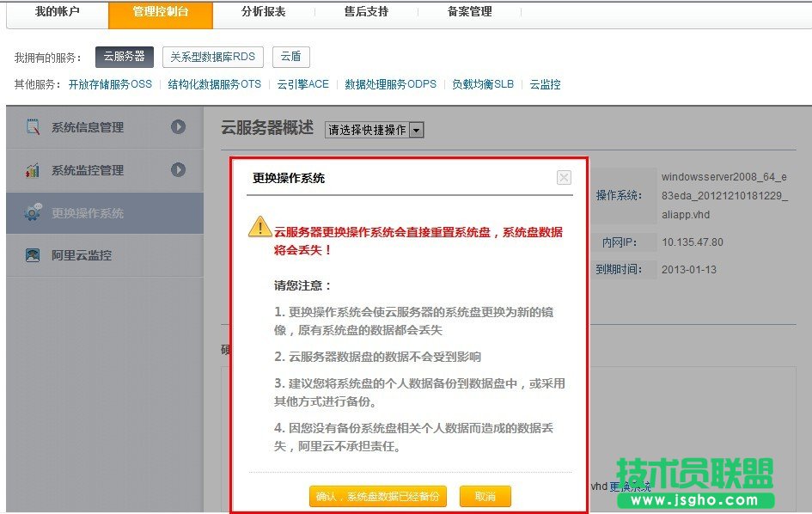This screenshot has height=514, width=812.
Task: Expand arrow beside 系统监控管理
Action: coord(178,170)
